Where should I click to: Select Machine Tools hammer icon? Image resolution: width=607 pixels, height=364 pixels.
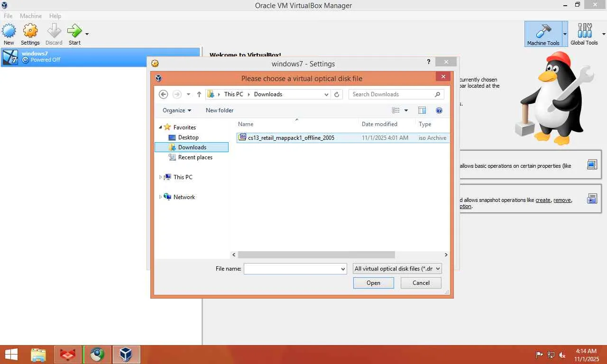point(543,34)
